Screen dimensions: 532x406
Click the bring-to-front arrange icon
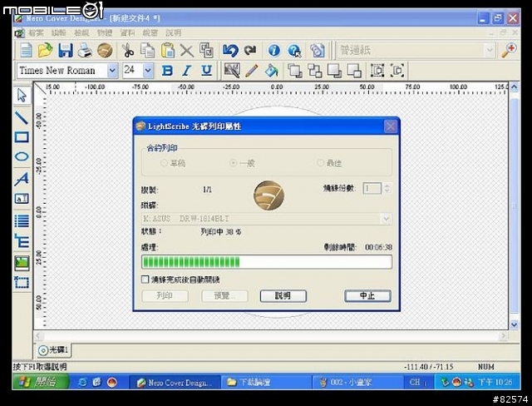tap(294, 71)
